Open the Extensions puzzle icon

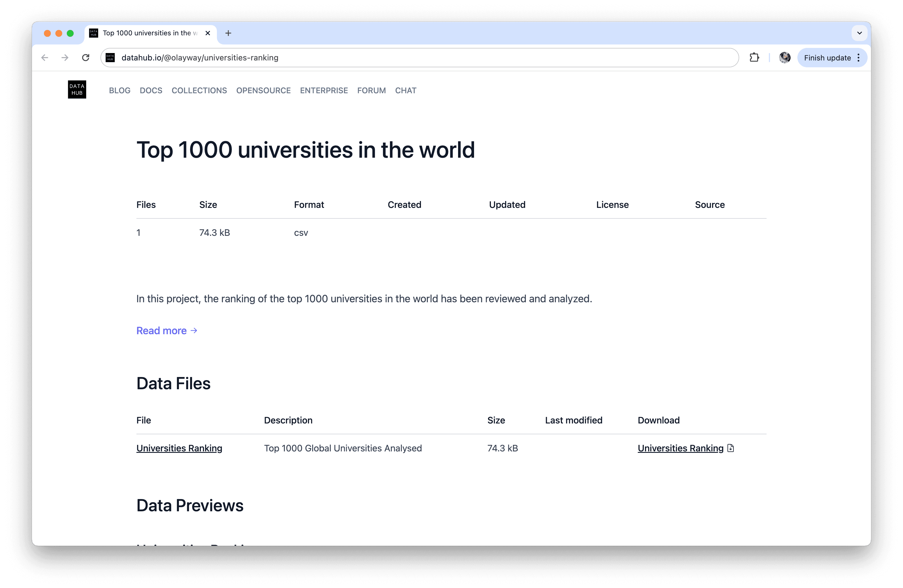754,58
